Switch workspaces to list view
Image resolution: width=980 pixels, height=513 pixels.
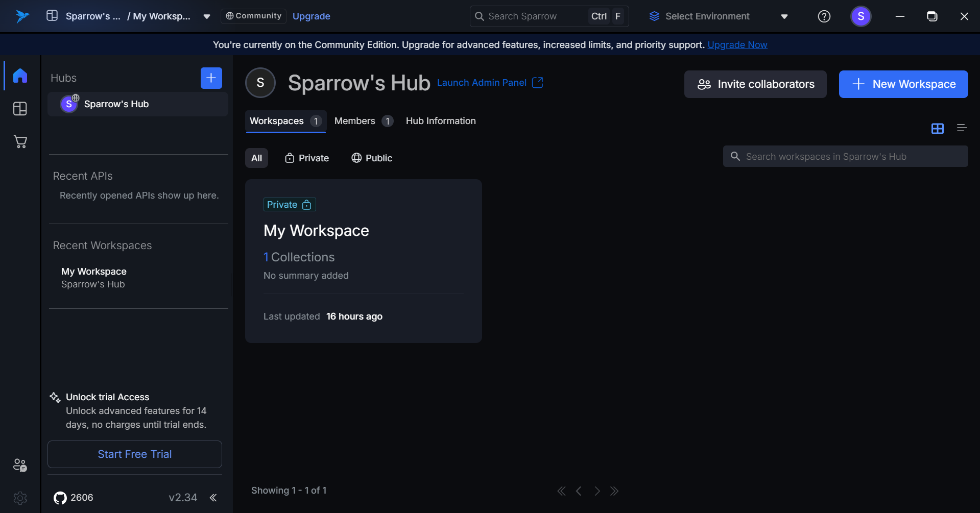(x=962, y=129)
